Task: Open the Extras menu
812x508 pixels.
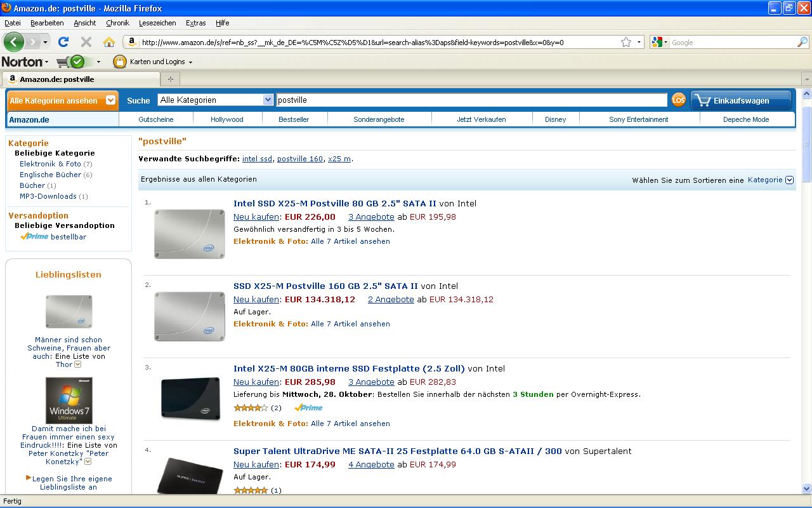Action: (195, 23)
